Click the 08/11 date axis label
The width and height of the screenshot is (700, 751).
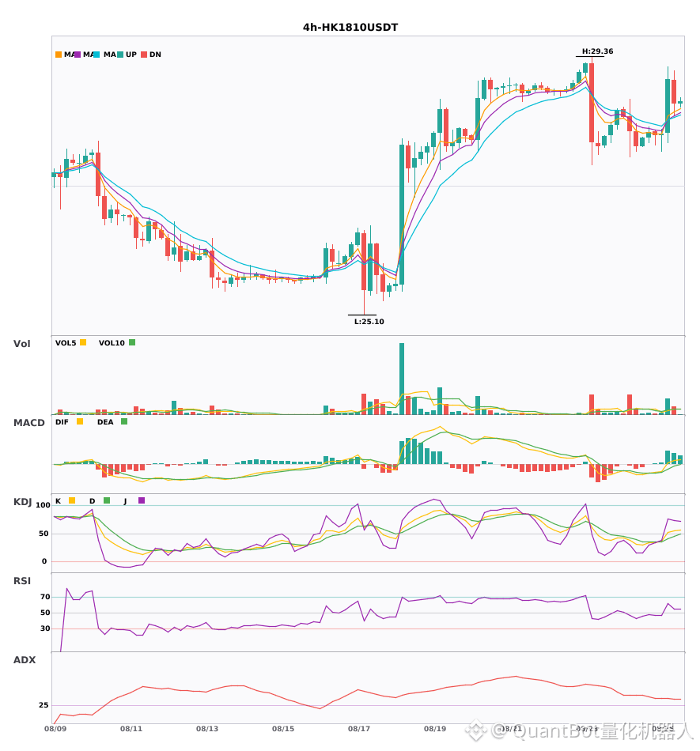tap(131, 729)
